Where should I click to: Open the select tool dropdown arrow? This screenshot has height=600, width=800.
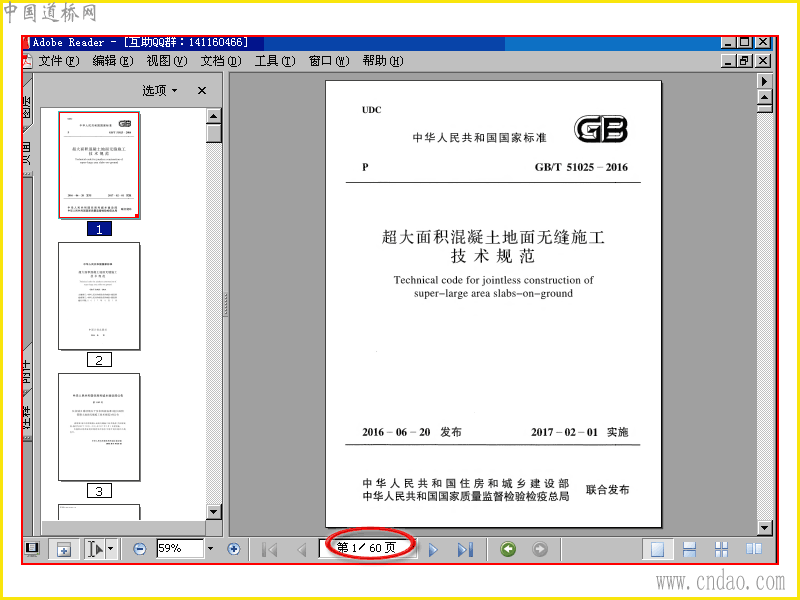tap(111, 549)
